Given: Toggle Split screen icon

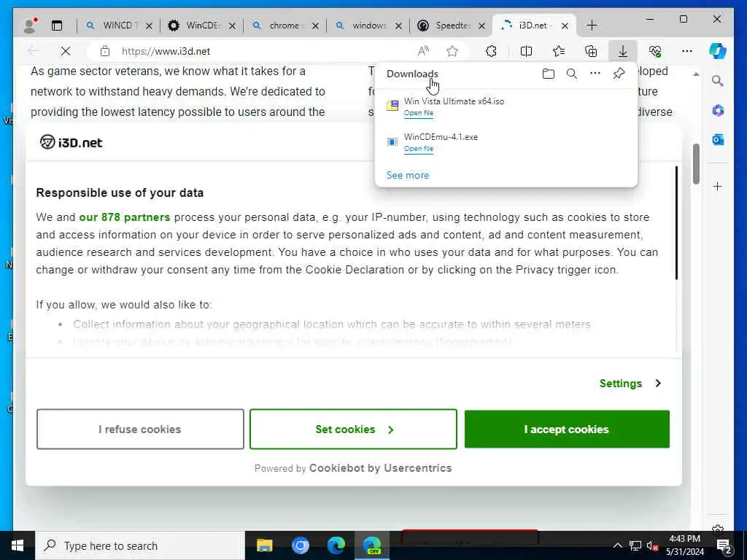Looking at the screenshot, I should pyautogui.click(x=526, y=51).
